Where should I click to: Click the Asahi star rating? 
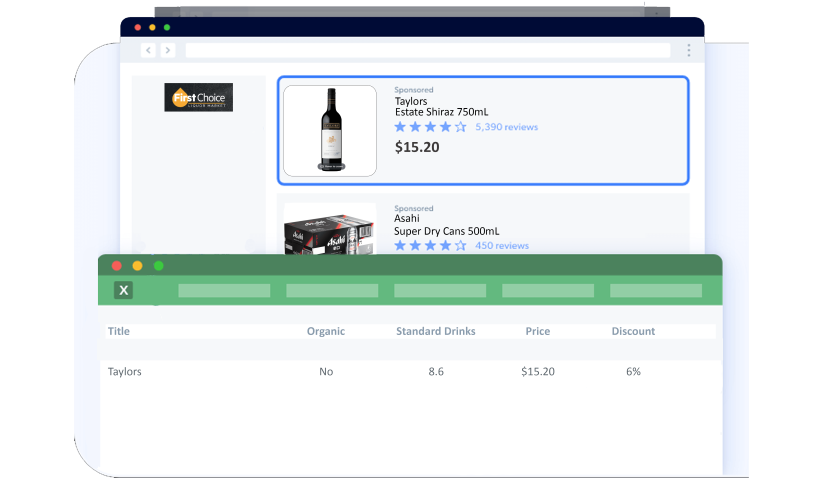click(x=430, y=246)
